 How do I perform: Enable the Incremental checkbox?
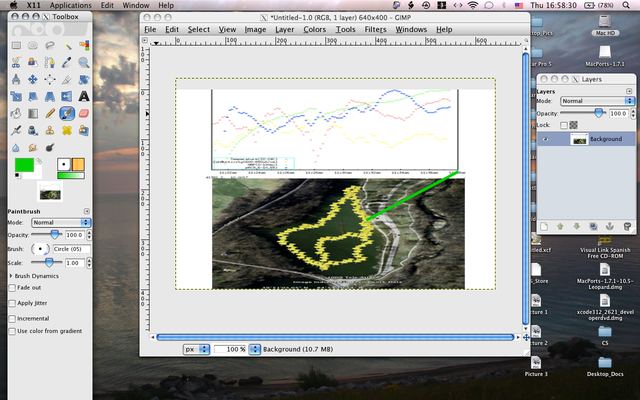(12, 319)
